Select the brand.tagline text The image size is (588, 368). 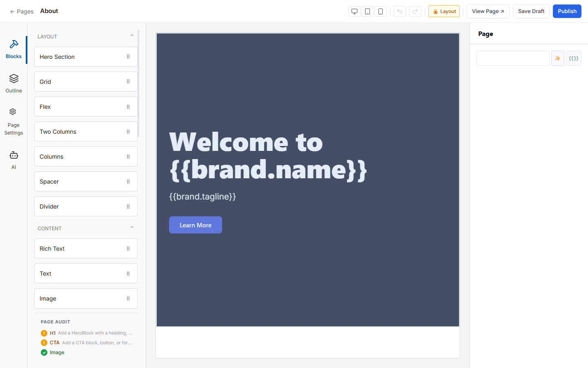tap(203, 197)
